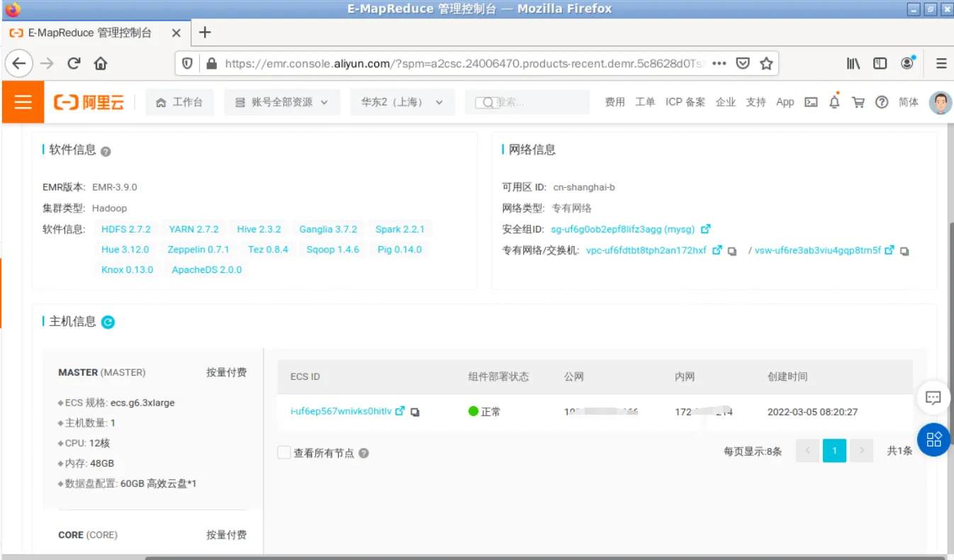Viewport: 954px width, 560px height.
Task: Go back to previous page in Firefox
Action: pos(19,63)
